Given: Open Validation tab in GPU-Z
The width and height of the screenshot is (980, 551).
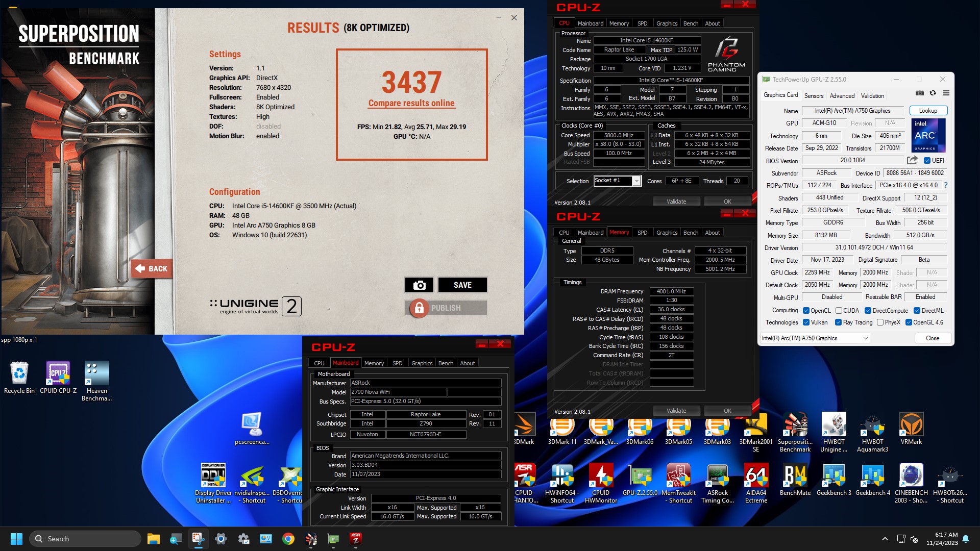Looking at the screenshot, I should [872, 95].
